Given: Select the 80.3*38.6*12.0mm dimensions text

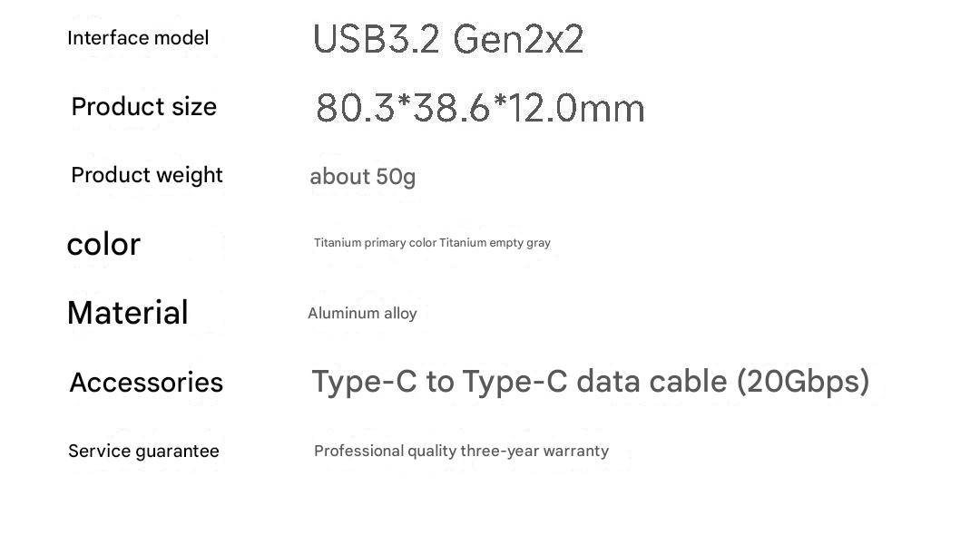Looking at the screenshot, I should pos(480,109).
